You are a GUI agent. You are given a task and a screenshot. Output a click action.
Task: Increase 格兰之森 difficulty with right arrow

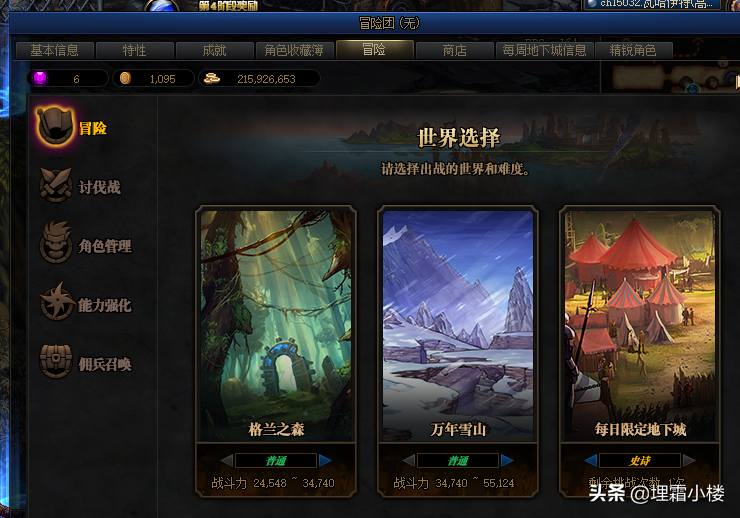click(325, 460)
